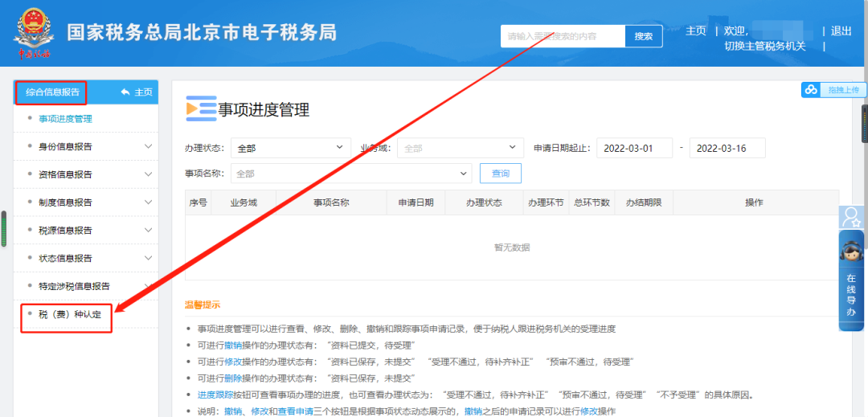
Task: Open 税（费）种认定 in sidebar
Action: pyautogui.click(x=70, y=314)
